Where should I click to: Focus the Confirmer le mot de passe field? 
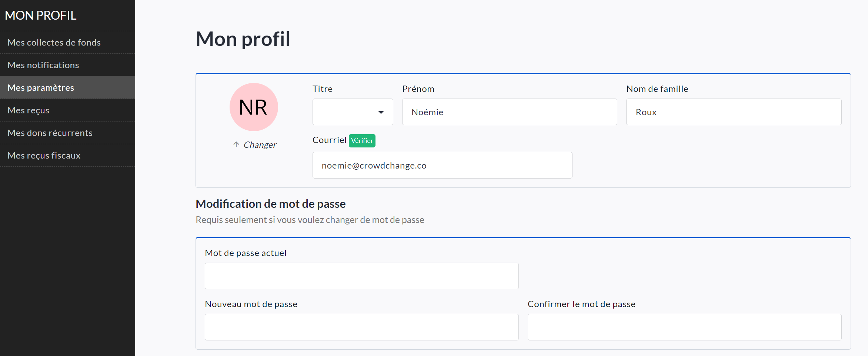684,327
